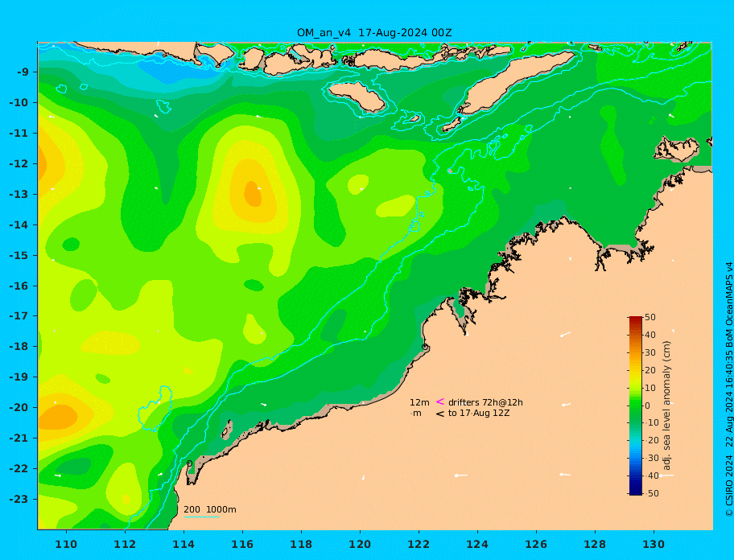The width and height of the screenshot is (734, 560).
Task: Click the CSIRO 2024 BoM OceanMAPS copyright text
Action: (729, 389)
